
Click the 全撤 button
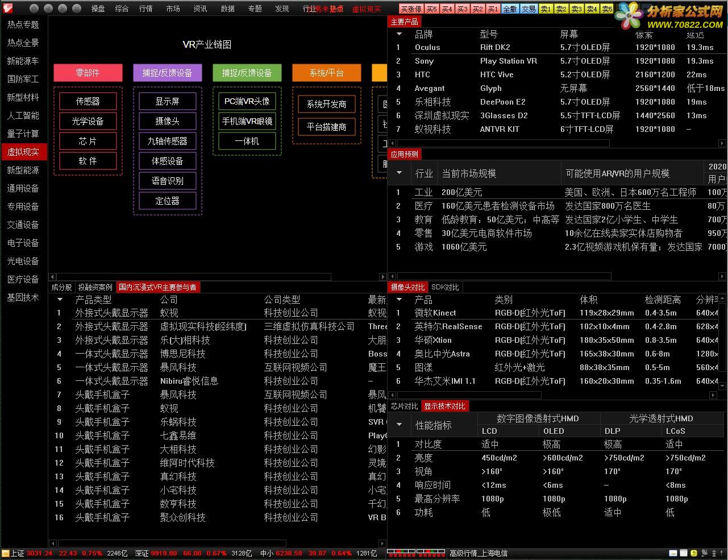click(x=510, y=9)
